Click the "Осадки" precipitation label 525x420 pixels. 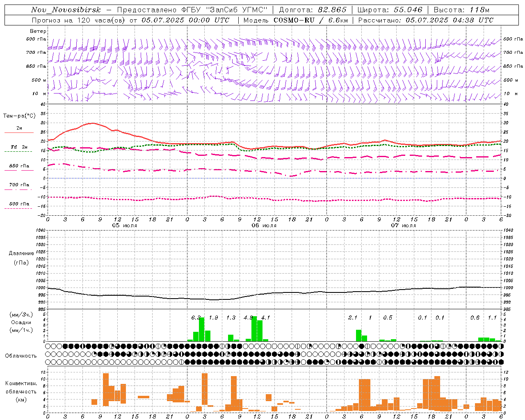tap(21, 322)
